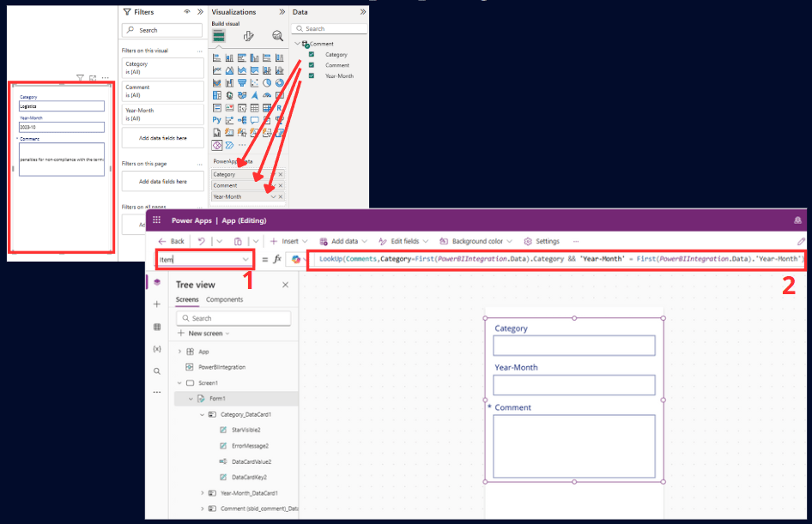Viewport: 812px width, 524px height.
Task: Open the Copilot formula assistant icon
Action: [295, 259]
